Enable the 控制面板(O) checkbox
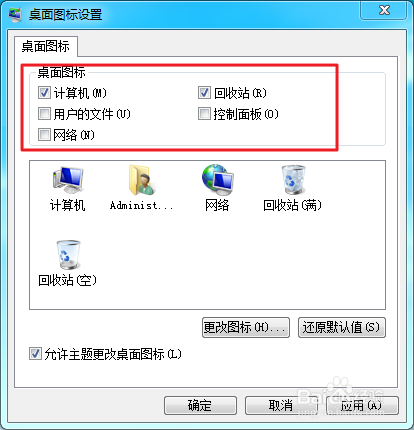Image resolution: width=414 pixels, height=430 pixels. 204,114
